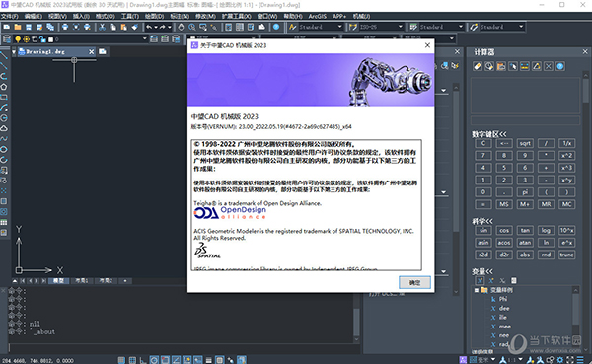Image resolution: width=592 pixels, height=364 pixels.
Task: Click the Open folder icon in toolbar
Action: pos(18,27)
